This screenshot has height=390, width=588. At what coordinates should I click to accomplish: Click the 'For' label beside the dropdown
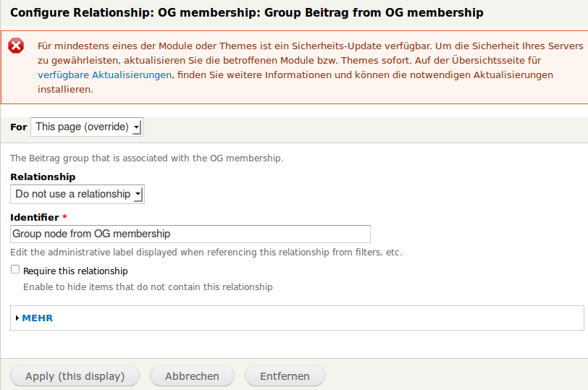(x=19, y=127)
